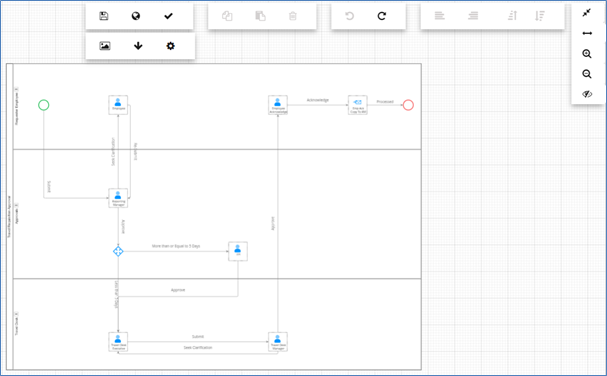Select the green start event circle
607x376 pixels.
click(44, 105)
